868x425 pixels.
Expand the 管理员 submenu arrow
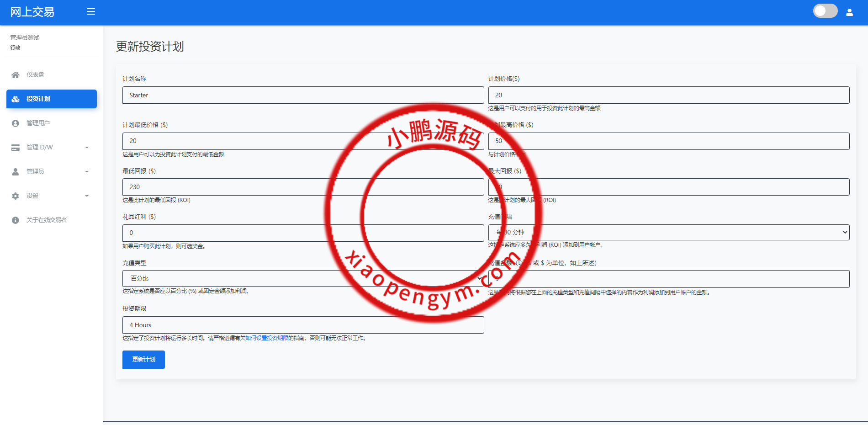coord(87,172)
